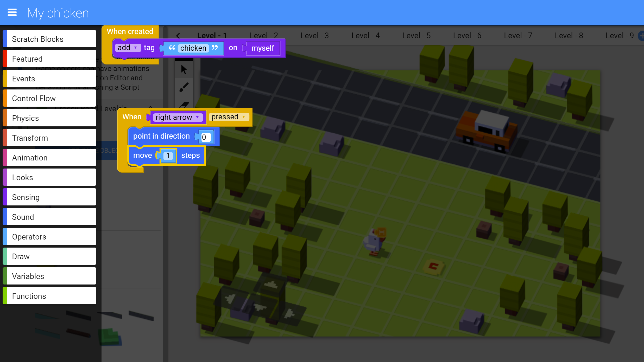The image size is (644, 362).
Task: Click the move steps number field
Action: coord(168,156)
